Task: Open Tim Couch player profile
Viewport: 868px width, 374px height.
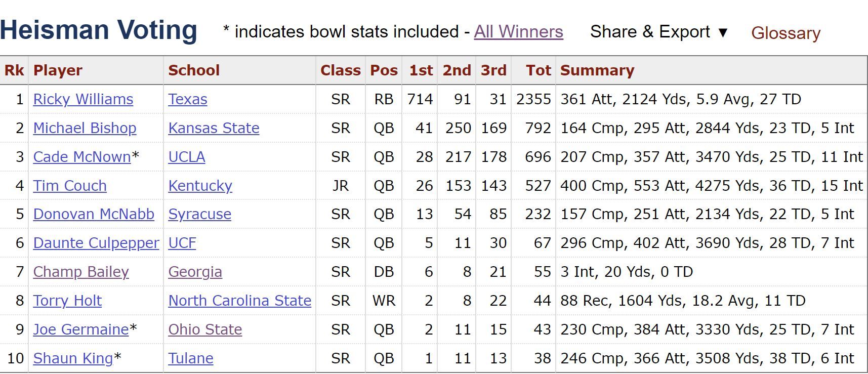Action: tap(70, 186)
